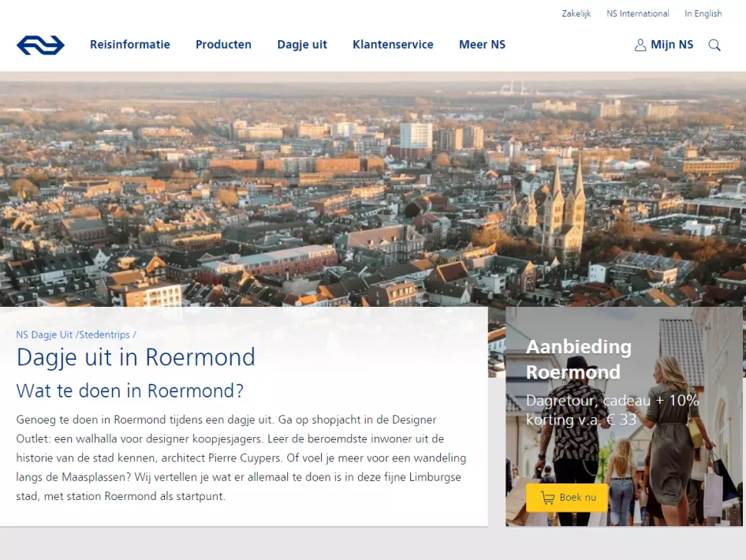Image resolution: width=746 pixels, height=560 pixels.
Task: Switch the site to English
Action: click(703, 13)
